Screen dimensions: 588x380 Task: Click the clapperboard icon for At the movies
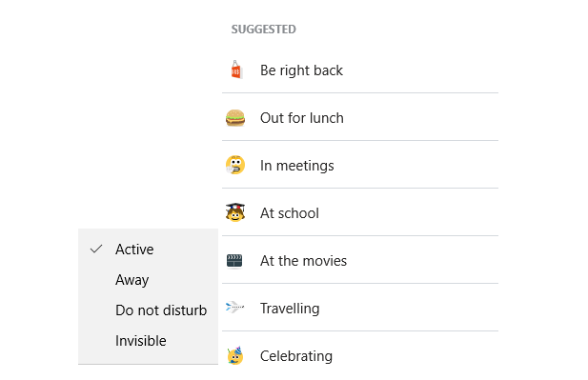click(234, 260)
